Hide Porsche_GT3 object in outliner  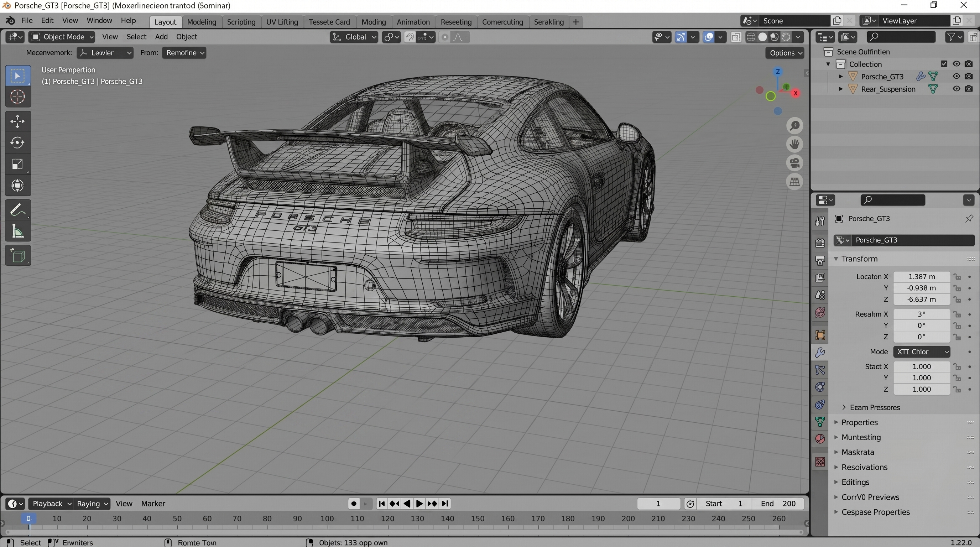[x=956, y=77]
